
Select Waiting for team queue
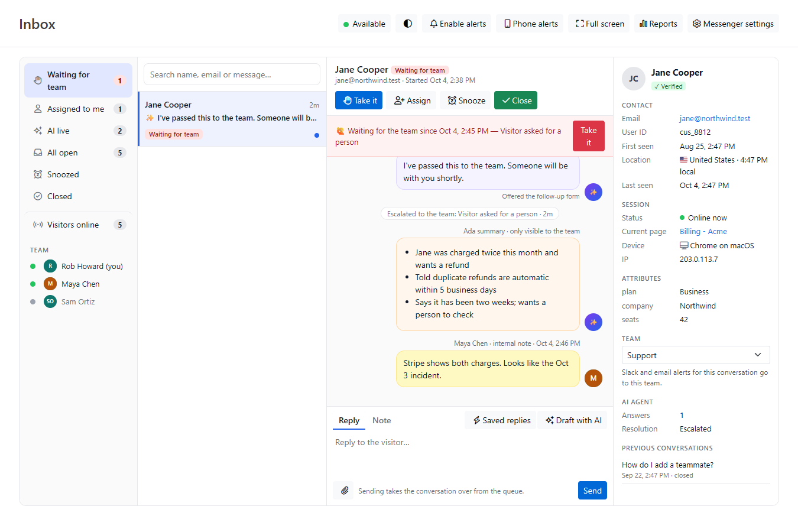click(x=78, y=80)
